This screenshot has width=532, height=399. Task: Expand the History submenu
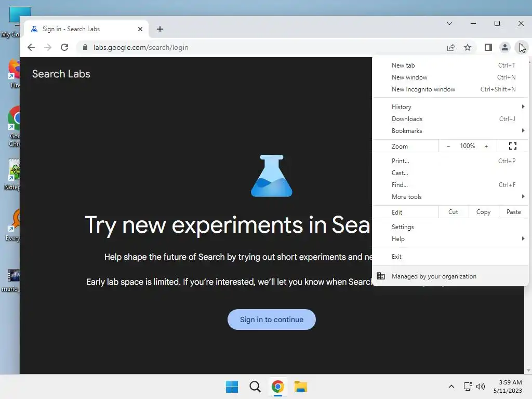click(x=450, y=107)
